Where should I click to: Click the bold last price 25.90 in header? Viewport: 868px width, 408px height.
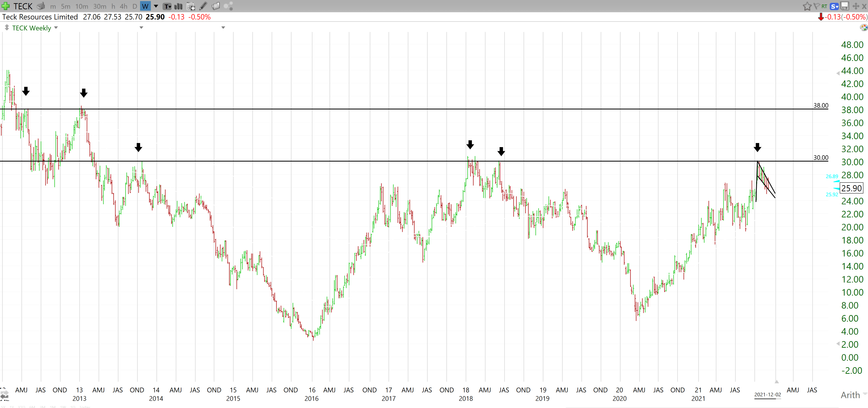point(155,17)
